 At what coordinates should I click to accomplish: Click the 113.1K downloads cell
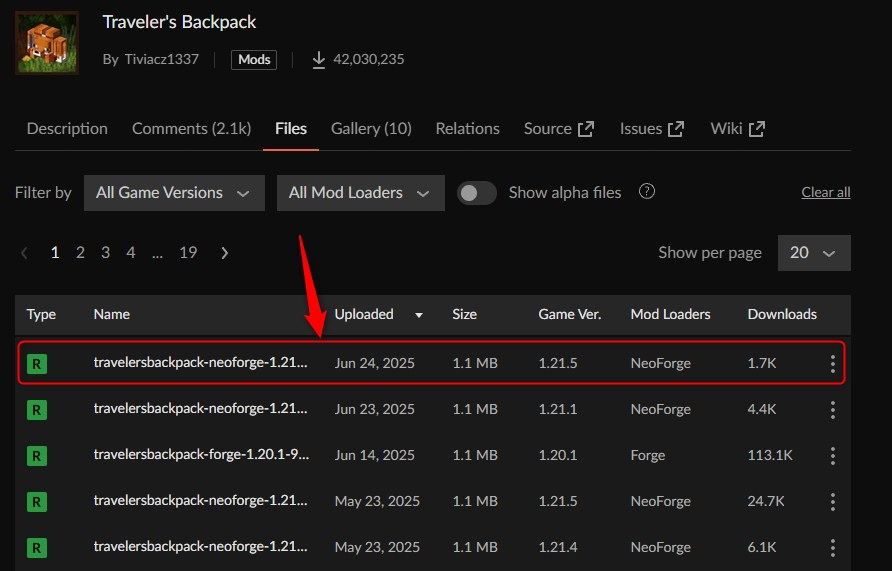pyautogui.click(x=770, y=455)
